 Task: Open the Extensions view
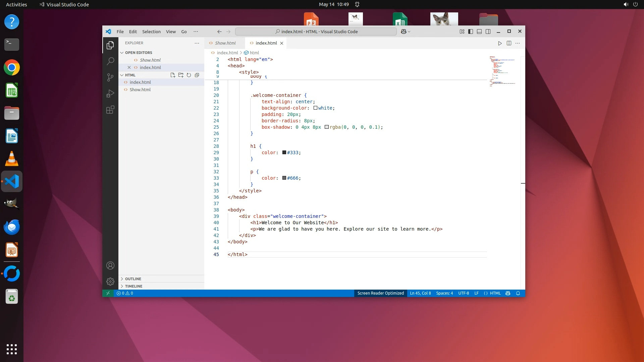coord(110,110)
